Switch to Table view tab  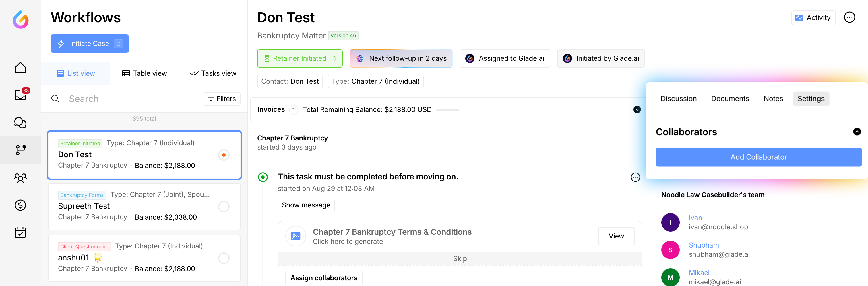144,73
